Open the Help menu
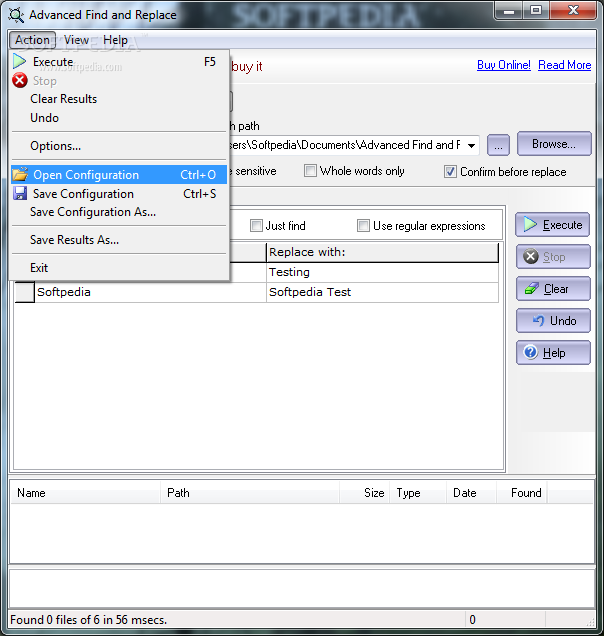Viewport: 604px width, 636px height. pos(115,40)
